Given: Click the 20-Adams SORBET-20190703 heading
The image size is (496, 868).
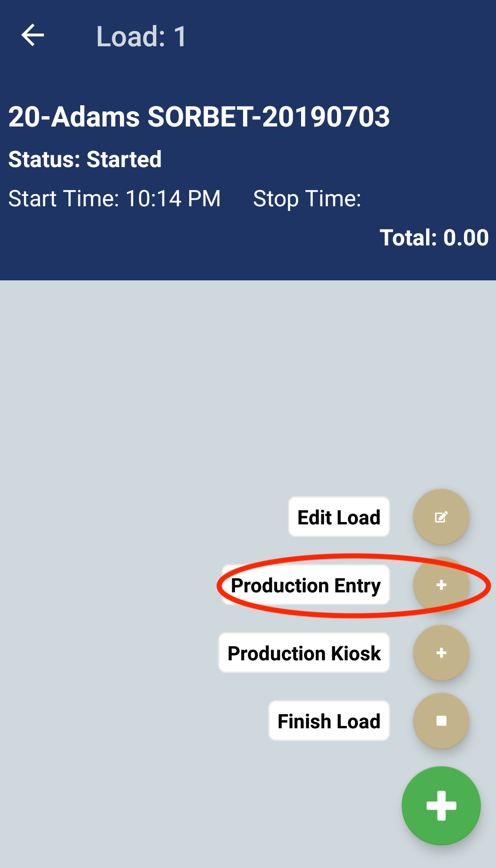Looking at the screenshot, I should tap(199, 117).
